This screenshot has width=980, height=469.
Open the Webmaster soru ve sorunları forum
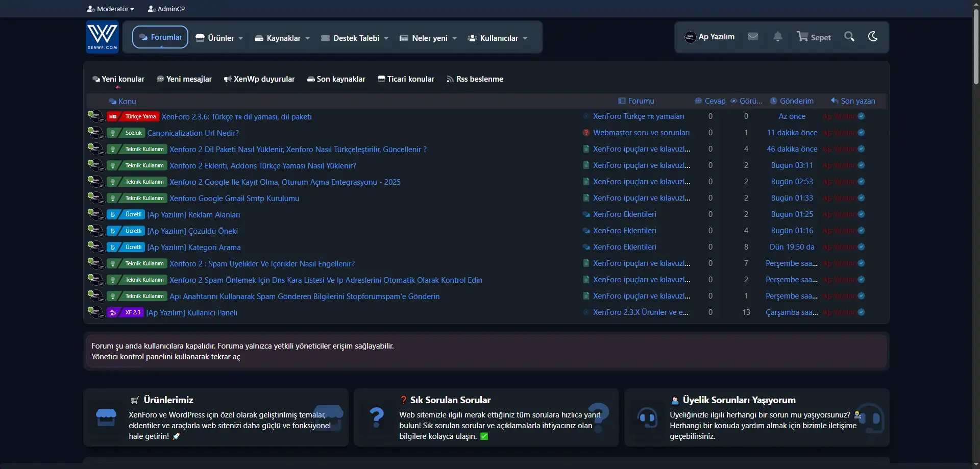click(641, 133)
